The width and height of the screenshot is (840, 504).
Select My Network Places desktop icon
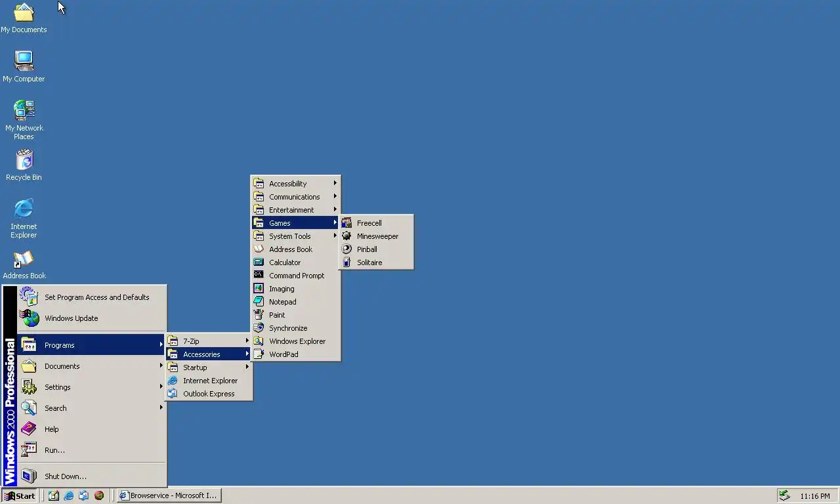pos(24,120)
